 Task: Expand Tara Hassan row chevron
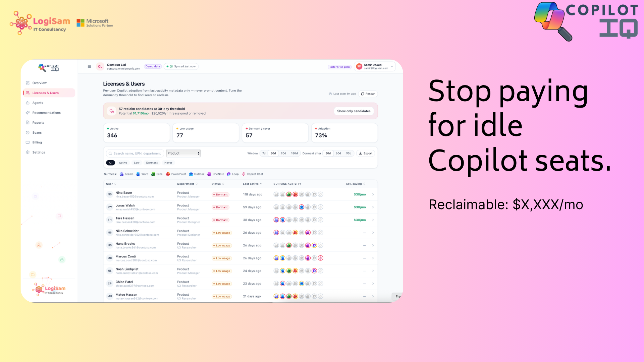pyautogui.click(x=373, y=220)
